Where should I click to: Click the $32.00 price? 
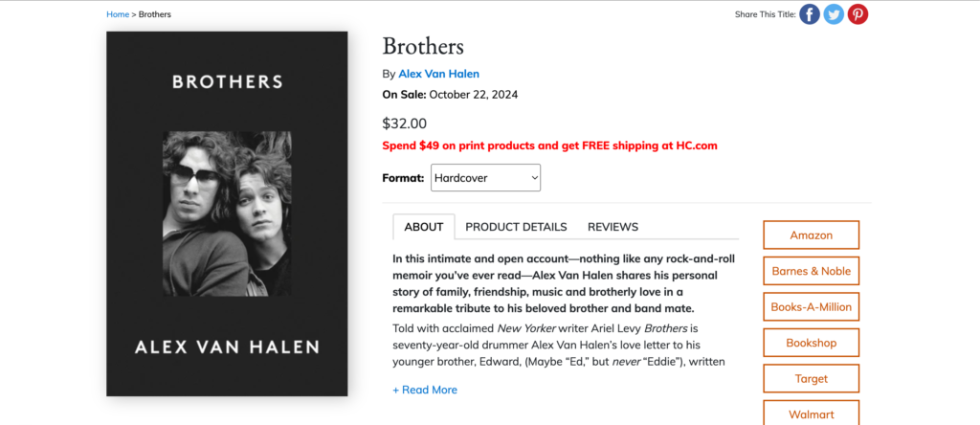pos(404,123)
